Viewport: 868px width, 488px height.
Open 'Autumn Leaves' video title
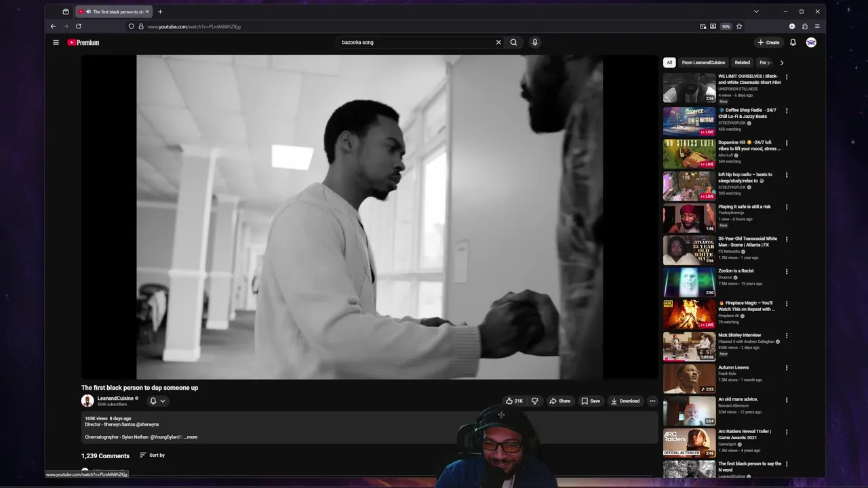pyautogui.click(x=734, y=367)
